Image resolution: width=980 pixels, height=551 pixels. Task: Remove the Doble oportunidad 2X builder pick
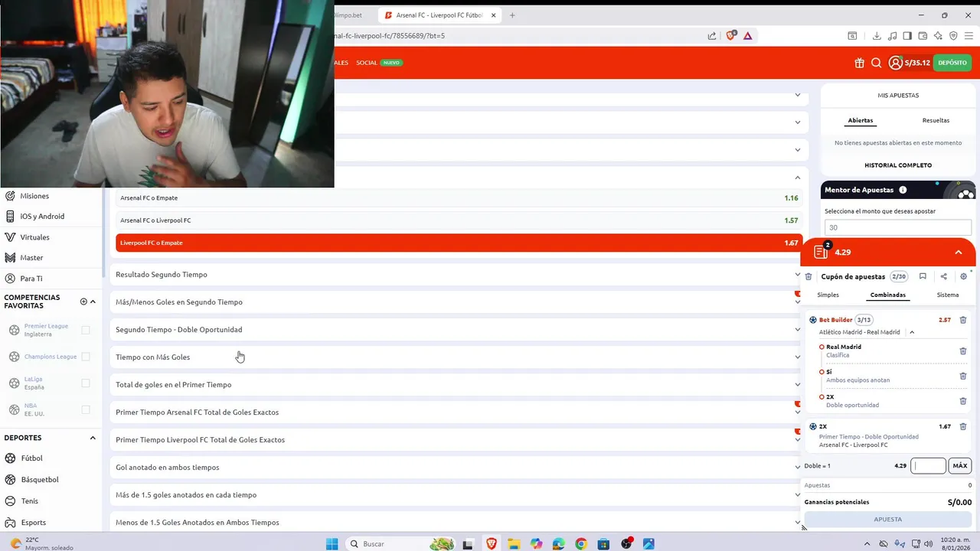coord(963,401)
